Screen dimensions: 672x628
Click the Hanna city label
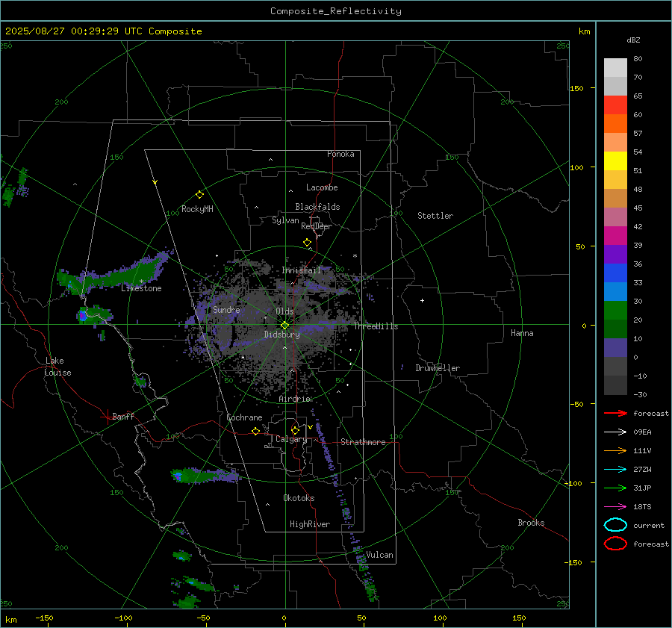click(x=522, y=333)
